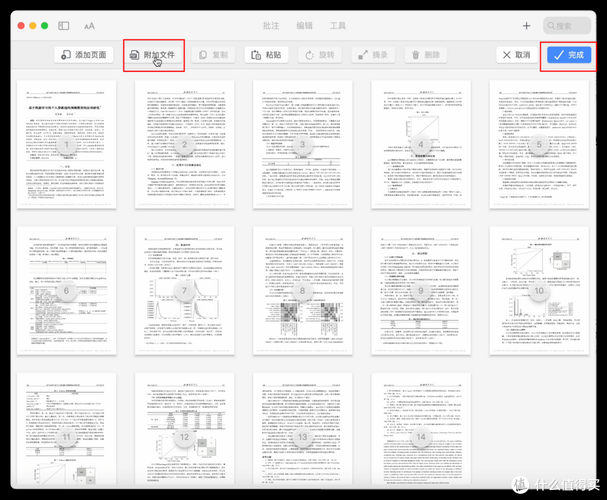The width and height of the screenshot is (607, 500).
Task: Select page 3 thumbnail
Action: [x=302, y=145]
